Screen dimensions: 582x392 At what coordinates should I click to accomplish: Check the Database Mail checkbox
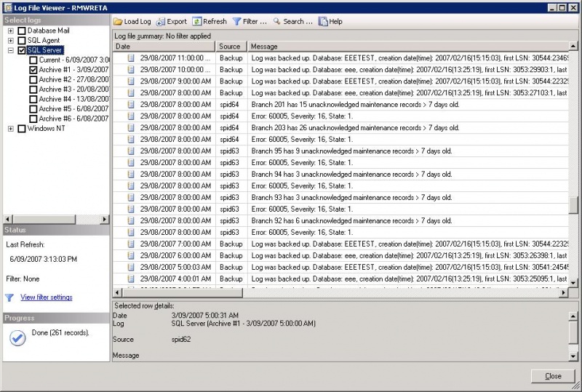pyautogui.click(x=22, y=31)
